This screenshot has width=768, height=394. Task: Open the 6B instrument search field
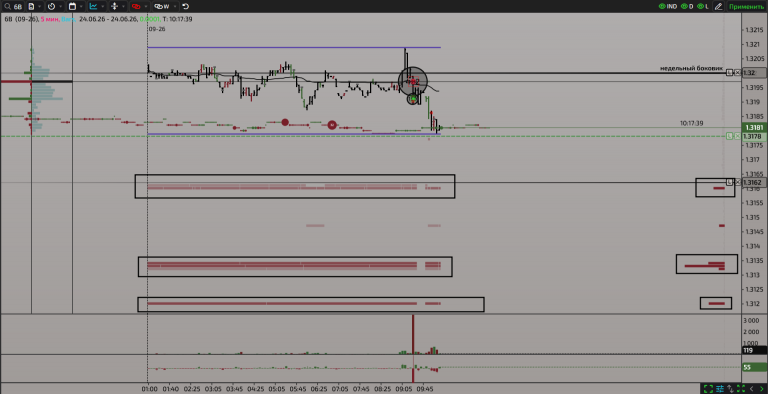click(13, 6)
